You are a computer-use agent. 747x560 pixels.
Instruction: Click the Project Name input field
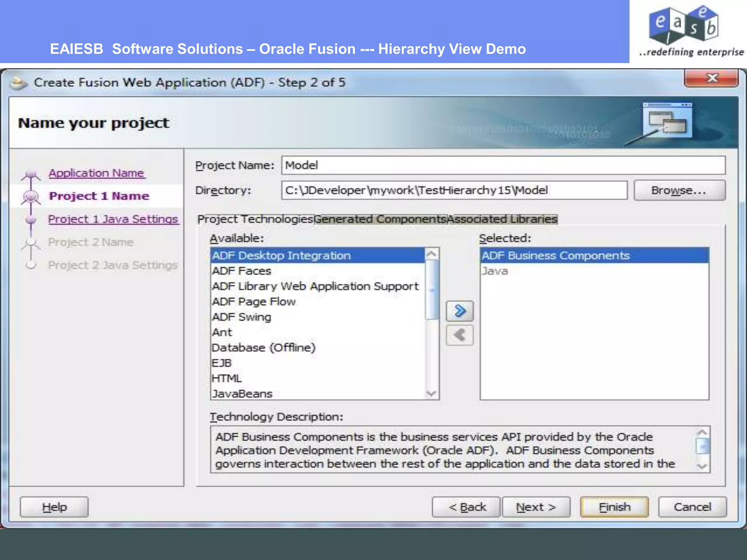pyautogui.click(x=503, y=166)
